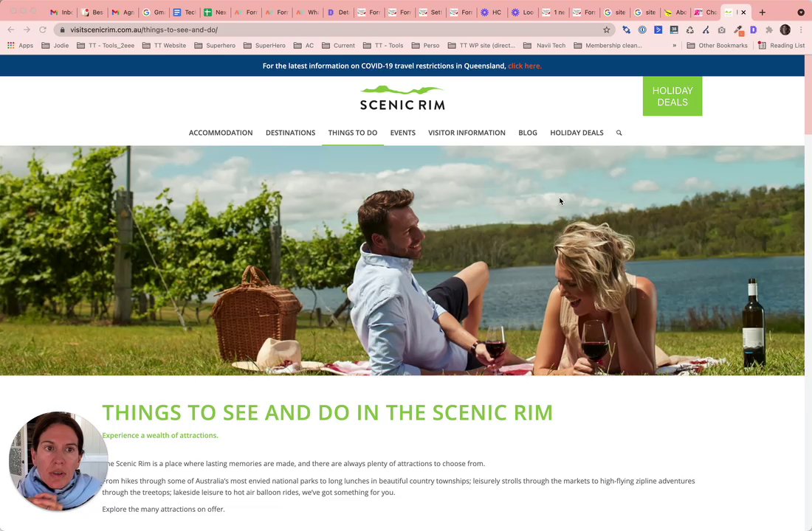Open the AC bookmarks folder
Screen dimensions: 812x531
tap(303, 46)
